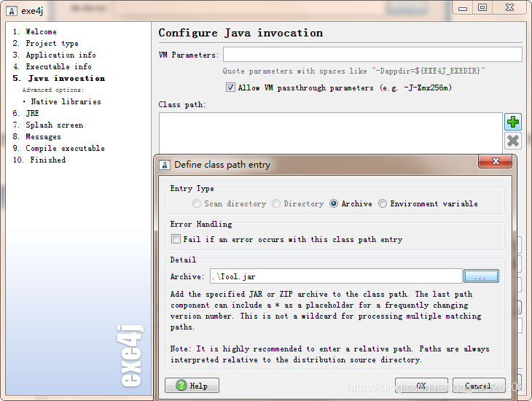Image resolution: width=532 pixels, height=401 pixels.
Task: Confirm the class path entry with OK
Action: click(421, 386)
